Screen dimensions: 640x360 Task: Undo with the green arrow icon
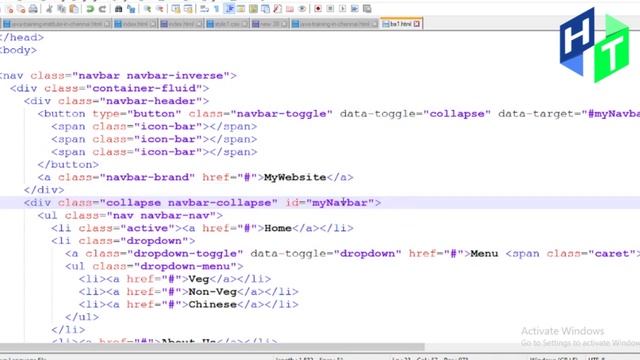pyautogui.click(x=90, y=9)
